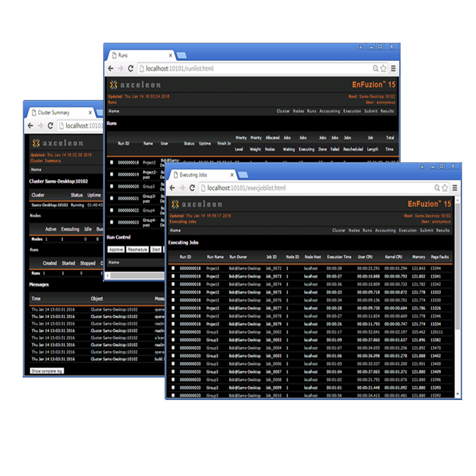The height and width of the screenshot is (476, 476).
Task: Select run 000000022 checkbox in Runs window
Action: point(112,210)
